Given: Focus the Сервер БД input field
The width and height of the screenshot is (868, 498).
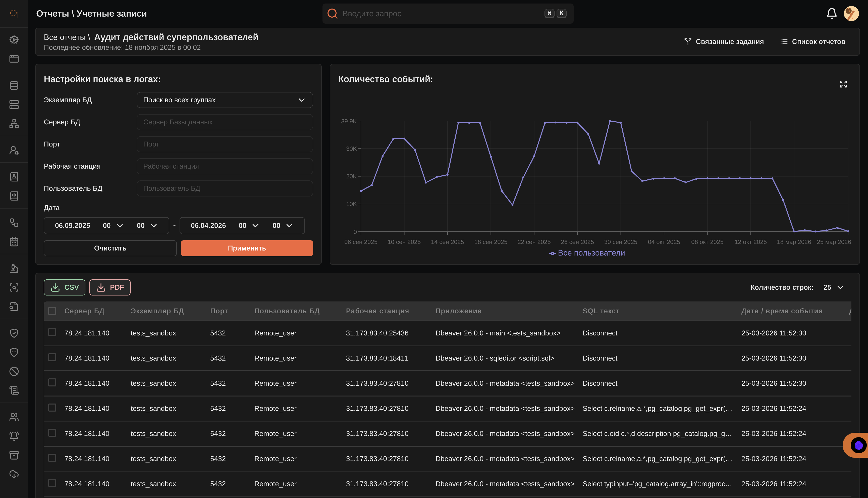Looking at the screenshot, I should point(225,122).
